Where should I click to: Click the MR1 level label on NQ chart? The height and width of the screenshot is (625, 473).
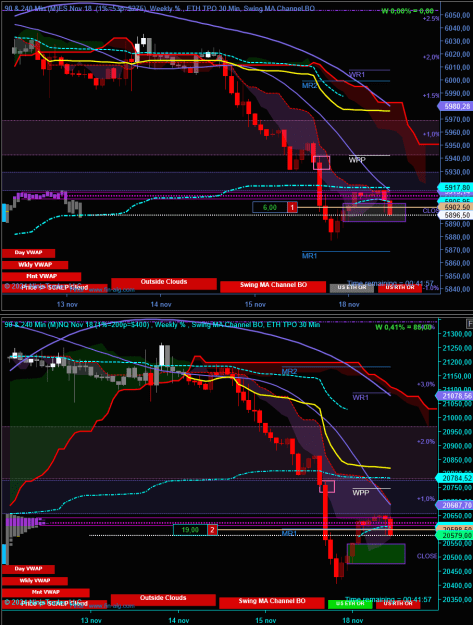point(289,533)
